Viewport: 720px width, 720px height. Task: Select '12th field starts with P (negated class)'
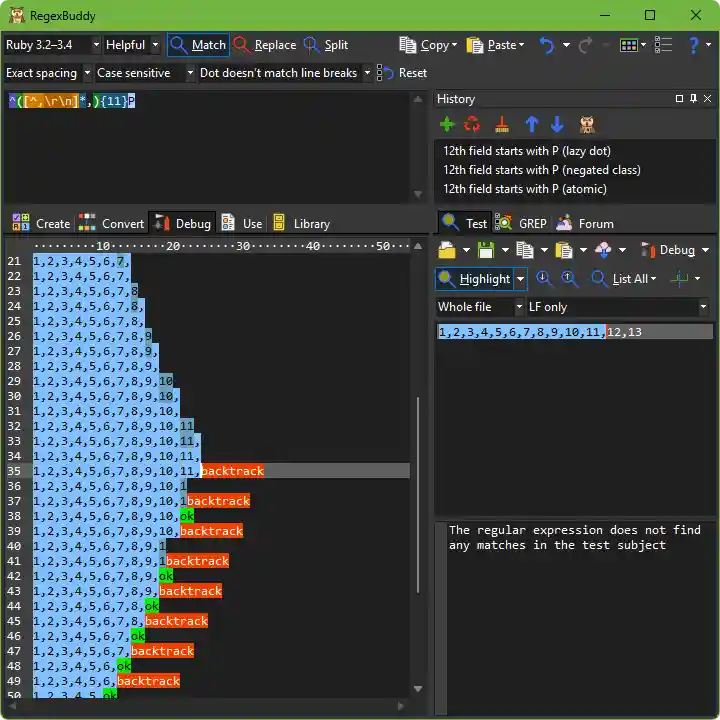(x=541, y=170)
